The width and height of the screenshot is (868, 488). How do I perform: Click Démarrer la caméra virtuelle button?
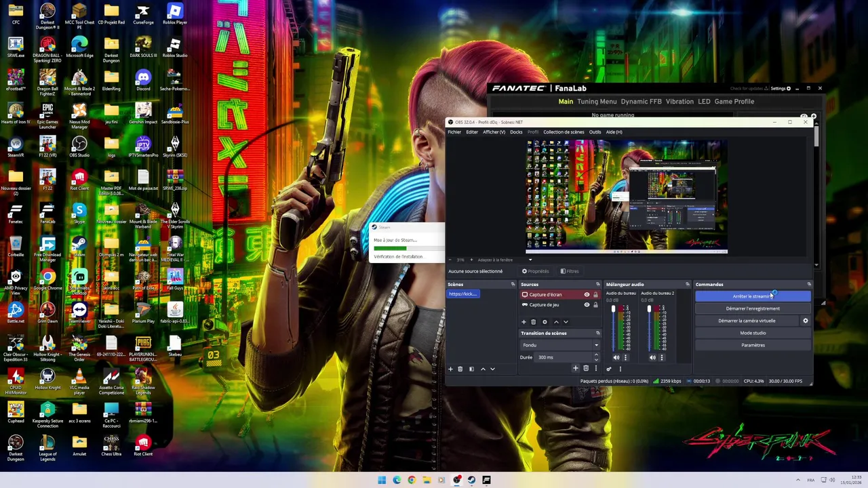[x=747, y=321]
